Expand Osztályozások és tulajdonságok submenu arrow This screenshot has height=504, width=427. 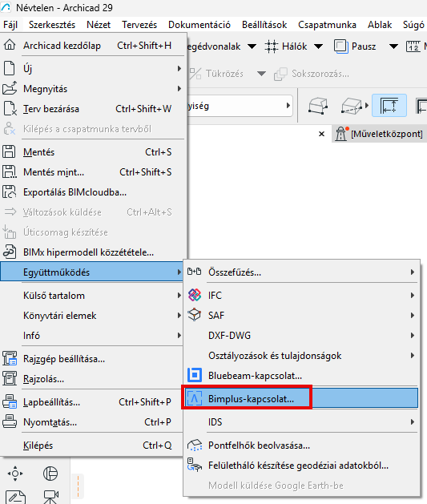tap(413, 355)
